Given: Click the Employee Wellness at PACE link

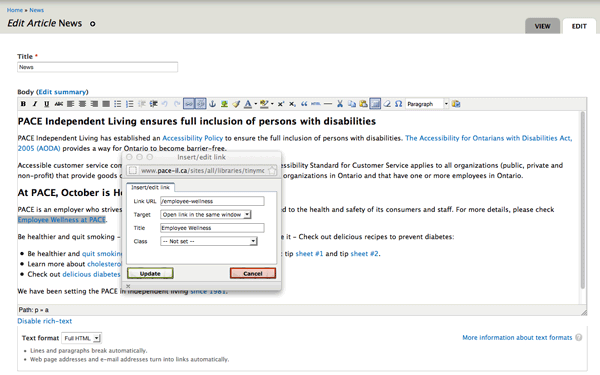Looking at the screenshot, I should 62,219.
